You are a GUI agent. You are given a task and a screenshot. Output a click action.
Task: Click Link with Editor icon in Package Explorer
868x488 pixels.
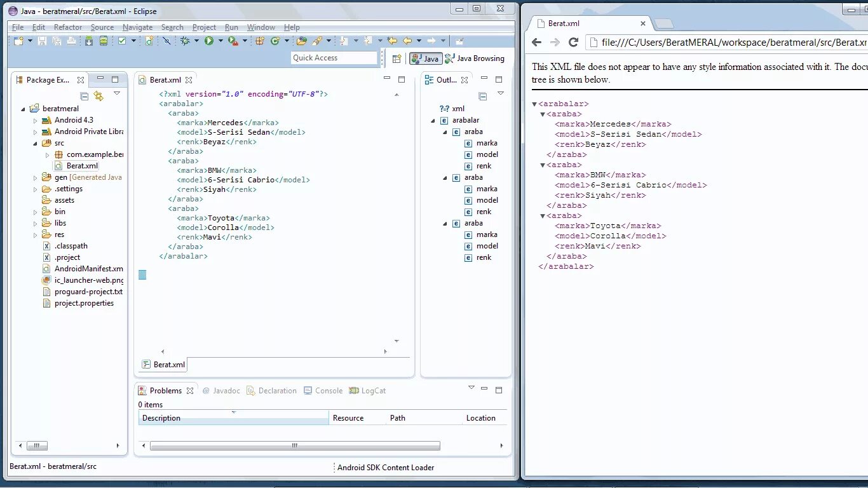(98, 96)
